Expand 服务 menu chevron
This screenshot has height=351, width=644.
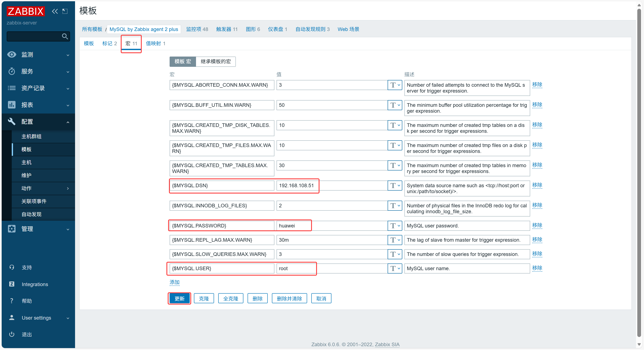pos(68,72)
